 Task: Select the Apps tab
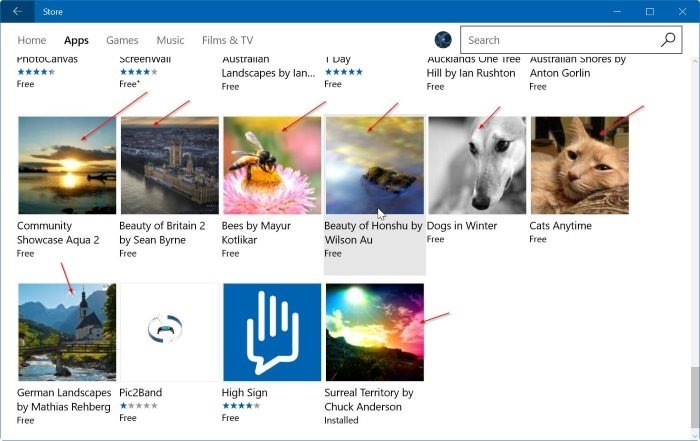pos(76,40)
